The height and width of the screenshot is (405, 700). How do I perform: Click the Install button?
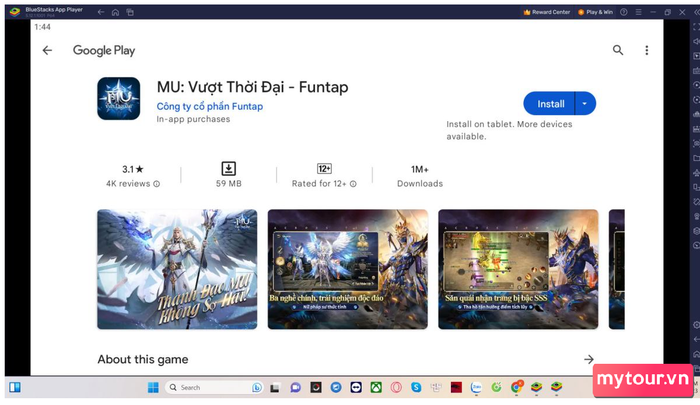(550, 104)
